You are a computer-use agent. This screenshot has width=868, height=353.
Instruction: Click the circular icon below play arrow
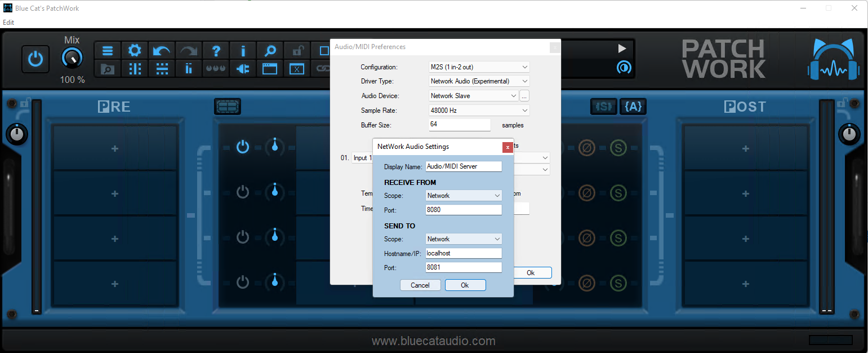pyautogui.click(x=624, y=68)
